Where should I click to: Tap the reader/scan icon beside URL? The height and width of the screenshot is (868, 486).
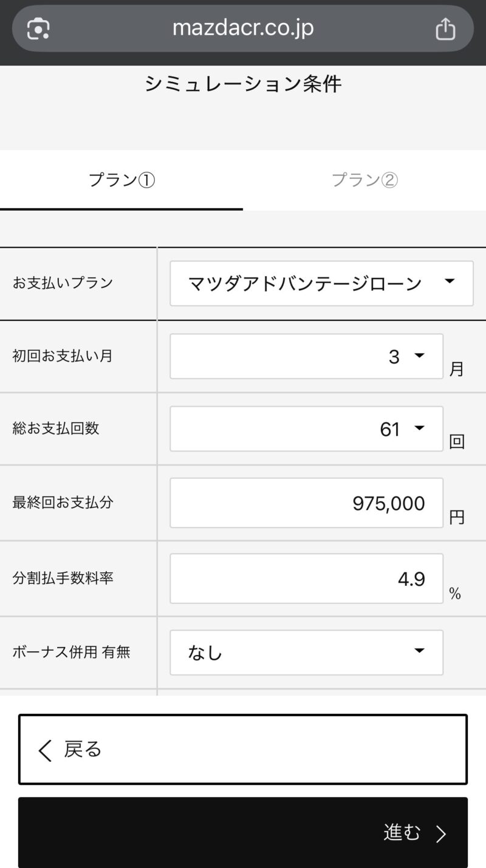38,29
